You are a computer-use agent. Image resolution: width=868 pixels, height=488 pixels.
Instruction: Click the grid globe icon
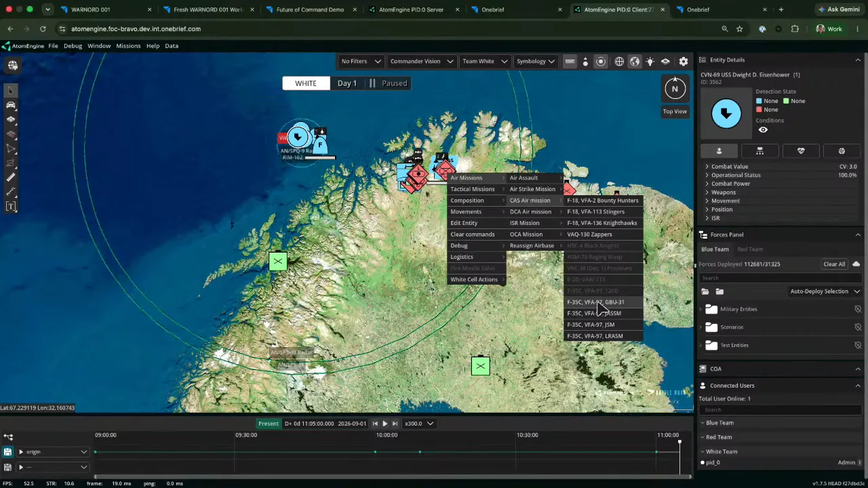coord(619,61)
